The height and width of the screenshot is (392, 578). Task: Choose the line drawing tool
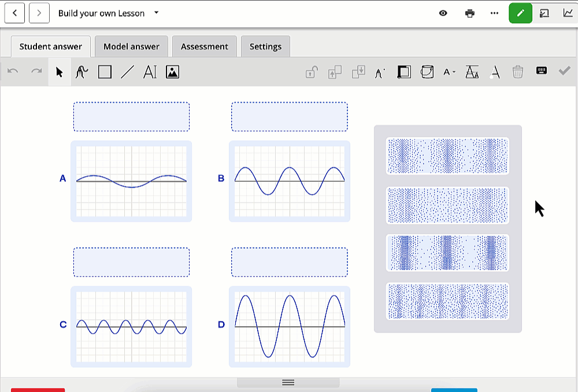point(128,72)
